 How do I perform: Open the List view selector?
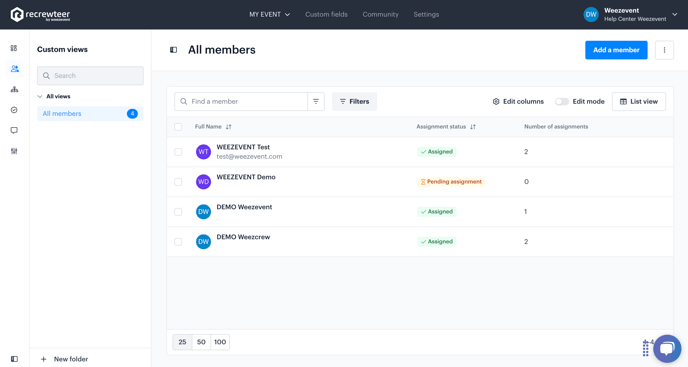pos(639,101)
